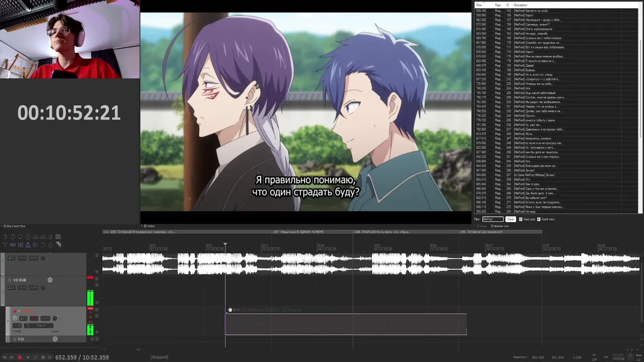
Task: Click the 4/4 time signature field
Action: [606, 357]
